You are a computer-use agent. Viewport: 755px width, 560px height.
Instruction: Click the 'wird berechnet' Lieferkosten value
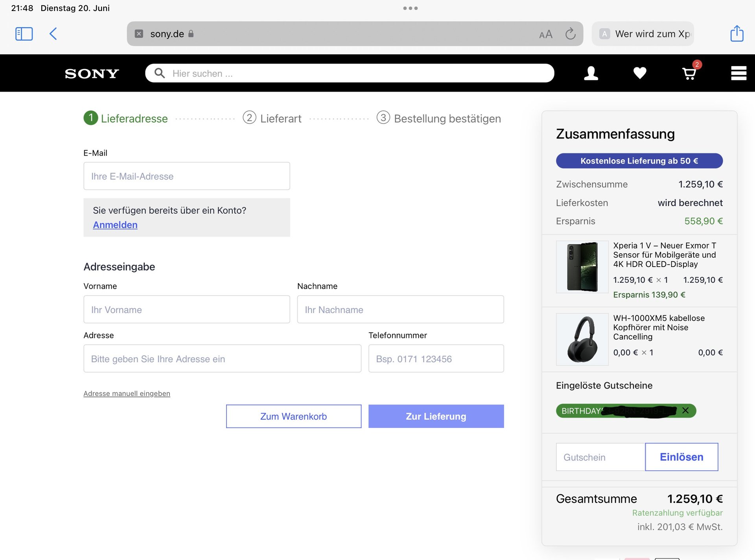tap(690, 203)
